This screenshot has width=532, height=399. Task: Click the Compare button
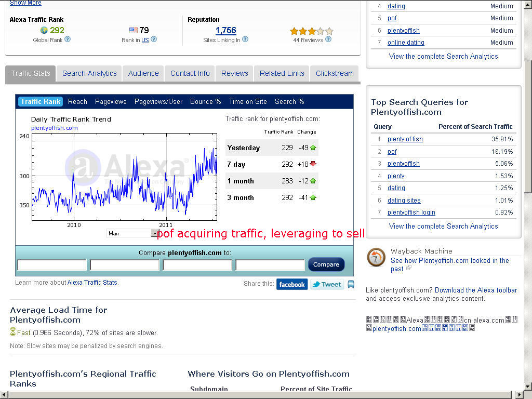(x=326, y=264)
